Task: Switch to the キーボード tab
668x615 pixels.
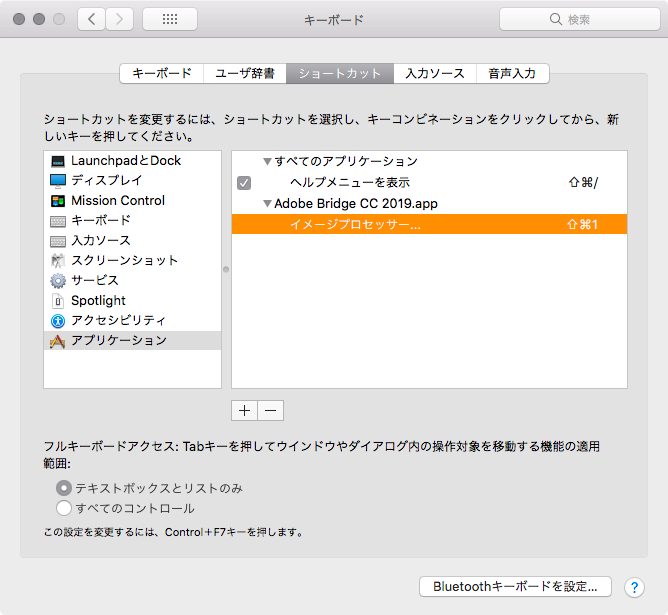Action: tap(162, 73)
